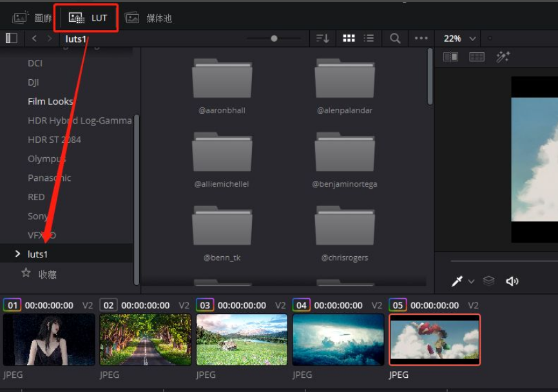The height and width of the screenshot is (392, 558).
Task: Open the @alenpalandar folder
Action: pos(345,86)
